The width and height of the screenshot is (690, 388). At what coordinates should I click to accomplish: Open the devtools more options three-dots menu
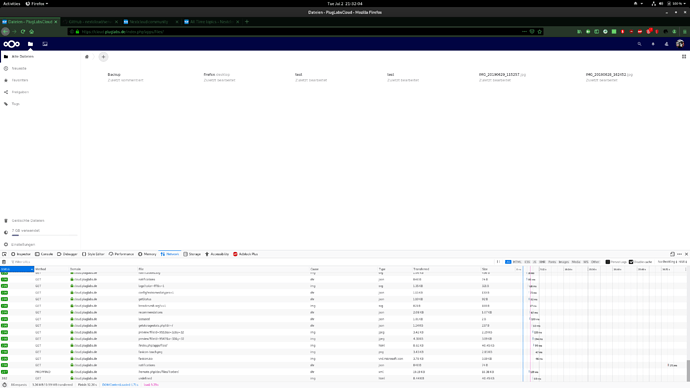click(679, 254)
